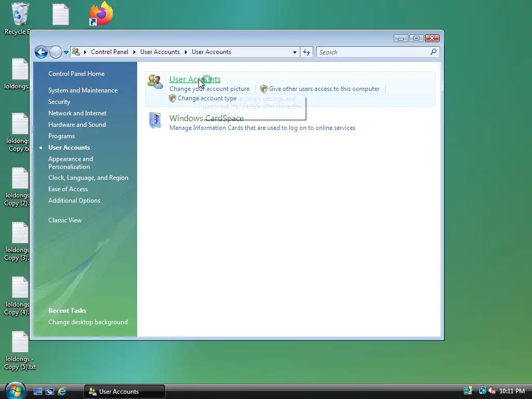This screenshot has width=532, height=399.
Task: Open Ease of Access category
Action: tap(68, 189)
